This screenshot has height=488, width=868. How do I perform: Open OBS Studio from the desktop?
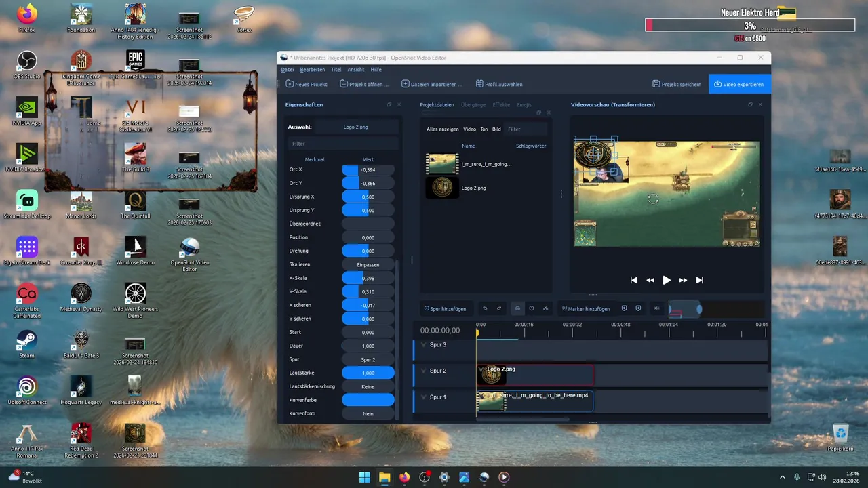click(26, 64)
